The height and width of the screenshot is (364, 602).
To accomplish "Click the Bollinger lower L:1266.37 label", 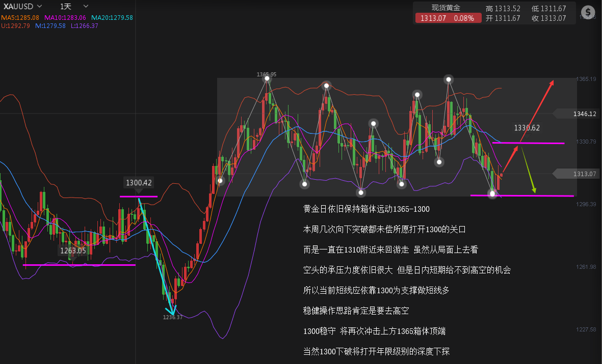I will (x=84, y=25).
